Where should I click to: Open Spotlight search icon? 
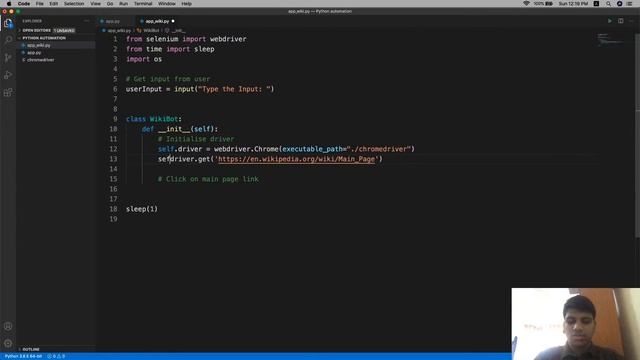(608, 4)
